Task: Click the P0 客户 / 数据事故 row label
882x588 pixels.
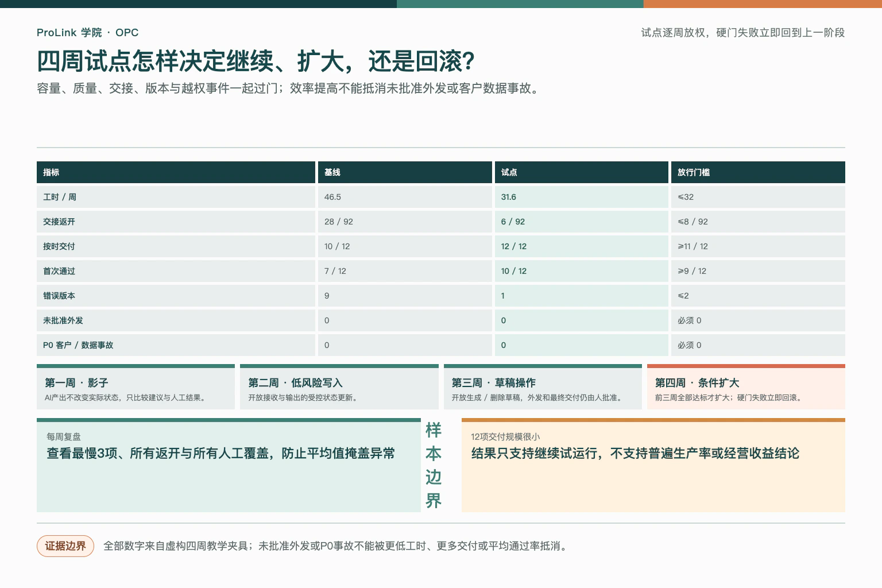Action: pyautogui.click(x=176, y=345)
